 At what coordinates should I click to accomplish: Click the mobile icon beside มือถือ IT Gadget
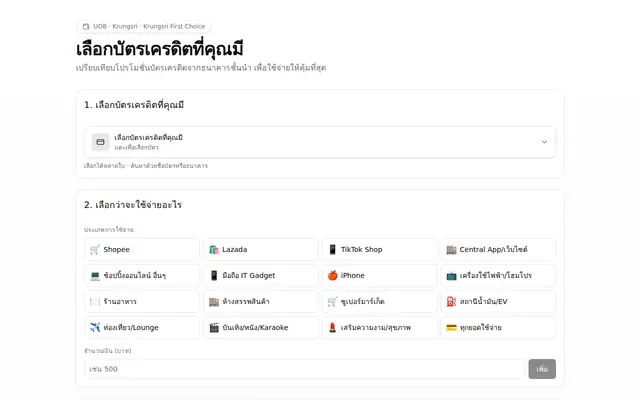214,276
